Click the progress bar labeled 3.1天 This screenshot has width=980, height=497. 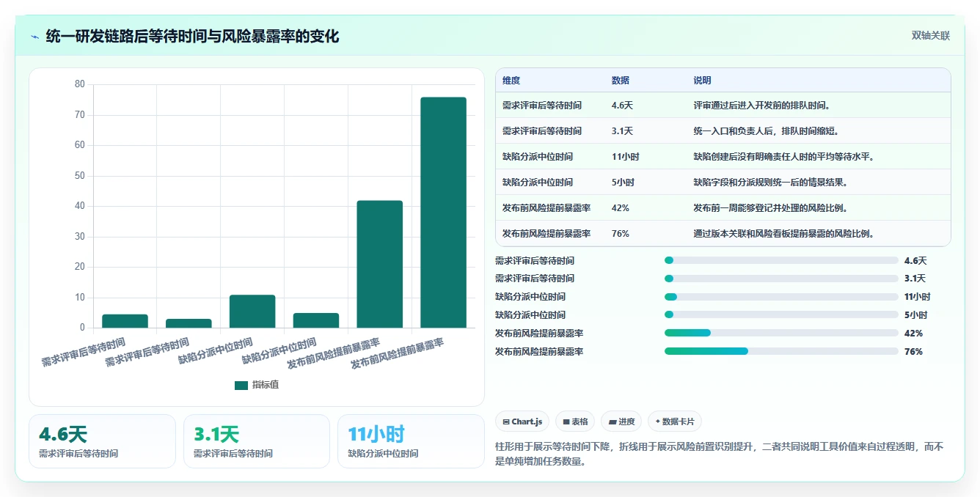coord(781,279)
